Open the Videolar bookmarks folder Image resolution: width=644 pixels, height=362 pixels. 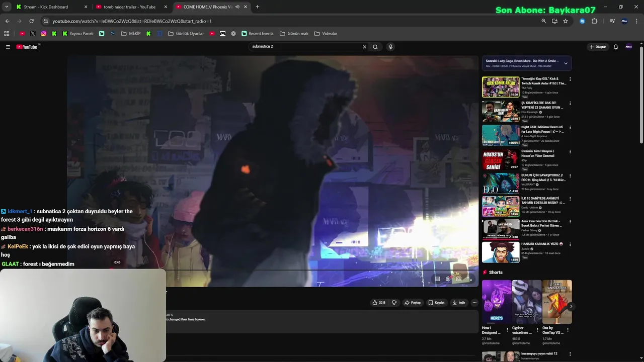[x=326, y=34]
